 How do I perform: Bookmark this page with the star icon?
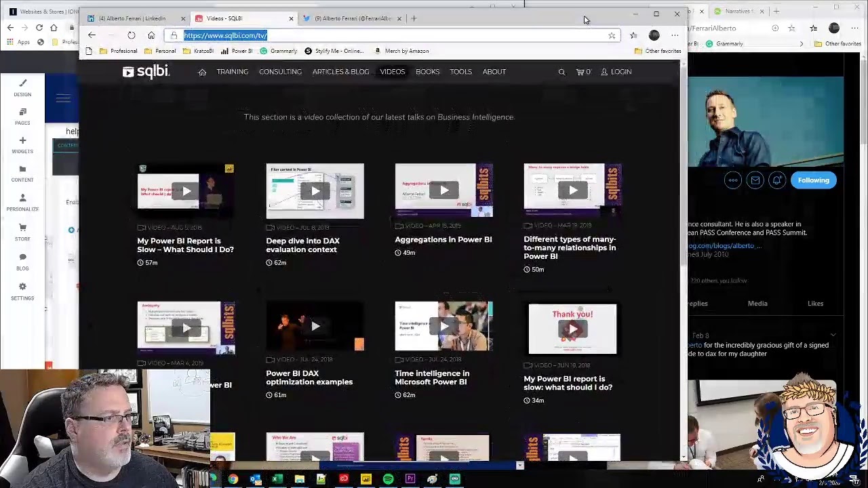click(612, 35)
